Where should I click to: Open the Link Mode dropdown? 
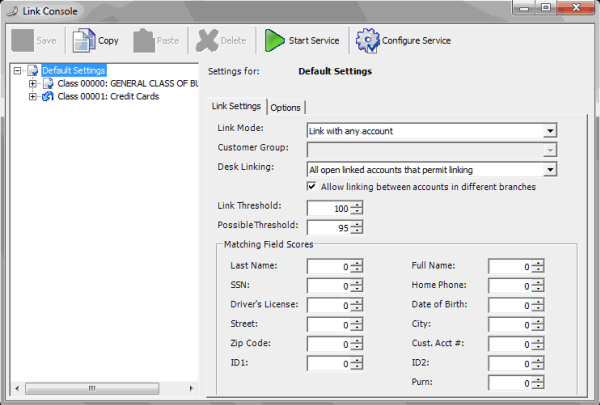[549, 130]
